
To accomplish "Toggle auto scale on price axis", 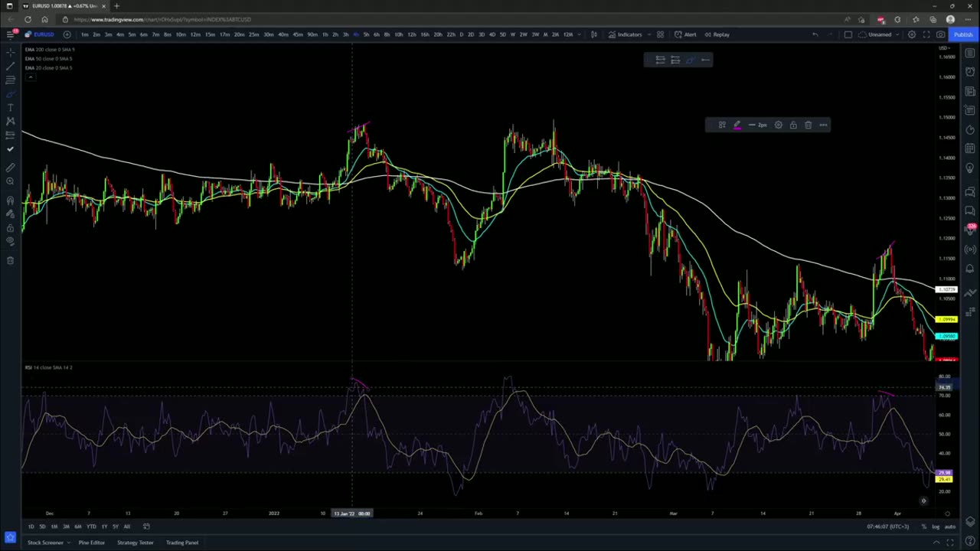I will pos(950,527).
